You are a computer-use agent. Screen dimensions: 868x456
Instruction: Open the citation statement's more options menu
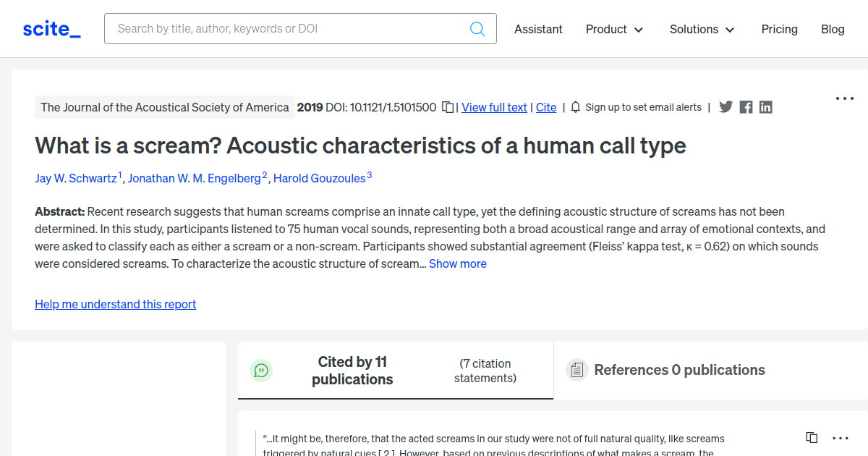click(x=841, y=438)
